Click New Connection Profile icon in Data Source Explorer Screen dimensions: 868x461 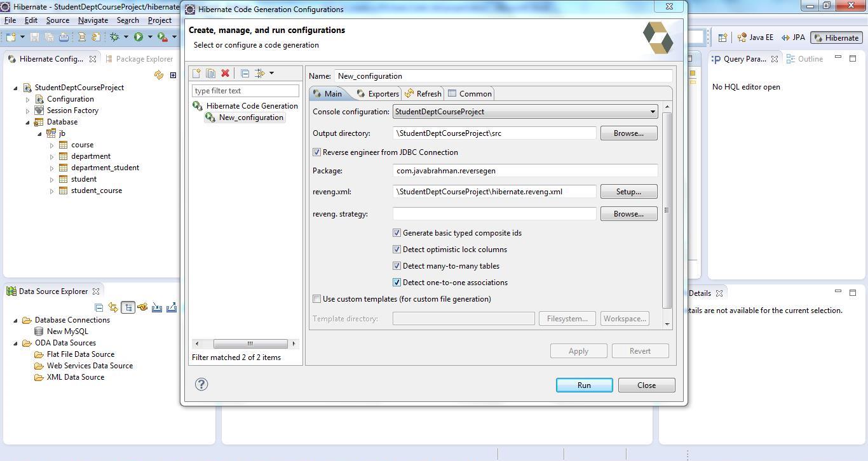click(x=142, y=307)
